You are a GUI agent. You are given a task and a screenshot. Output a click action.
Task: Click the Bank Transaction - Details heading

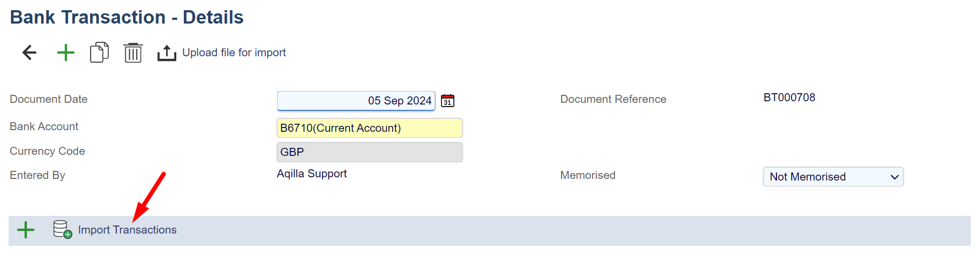(x=127, y=17)
